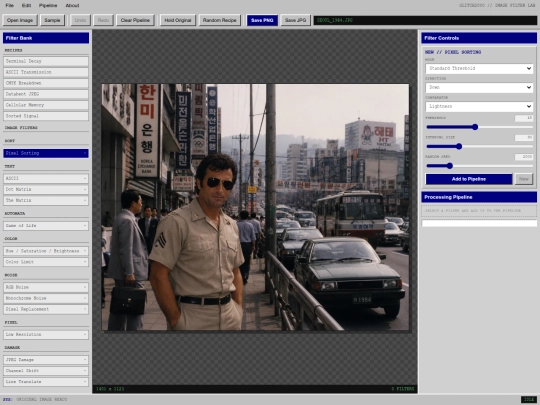Click the Seoul street photo preview
Screen dimensions: 540x405
point(255,207)
